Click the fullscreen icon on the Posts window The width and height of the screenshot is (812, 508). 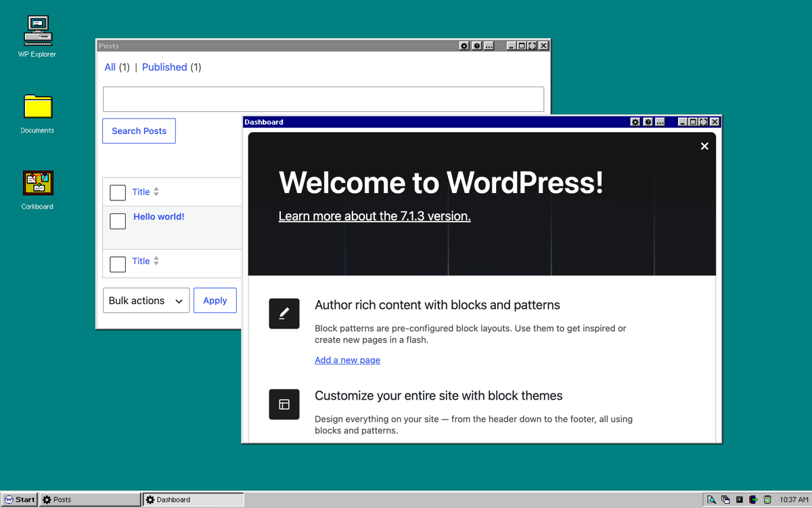point(533,45)
